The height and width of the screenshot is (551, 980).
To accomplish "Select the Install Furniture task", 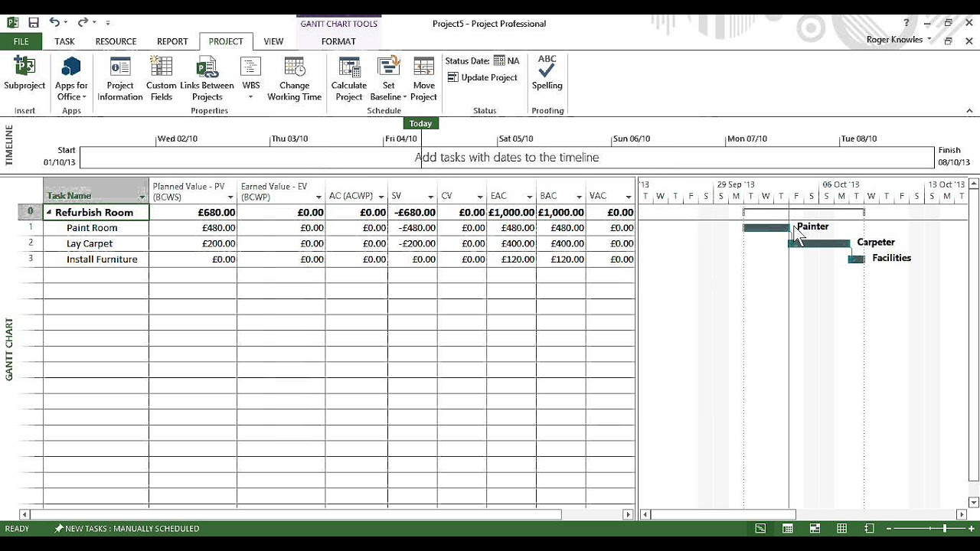I will 102,259.
